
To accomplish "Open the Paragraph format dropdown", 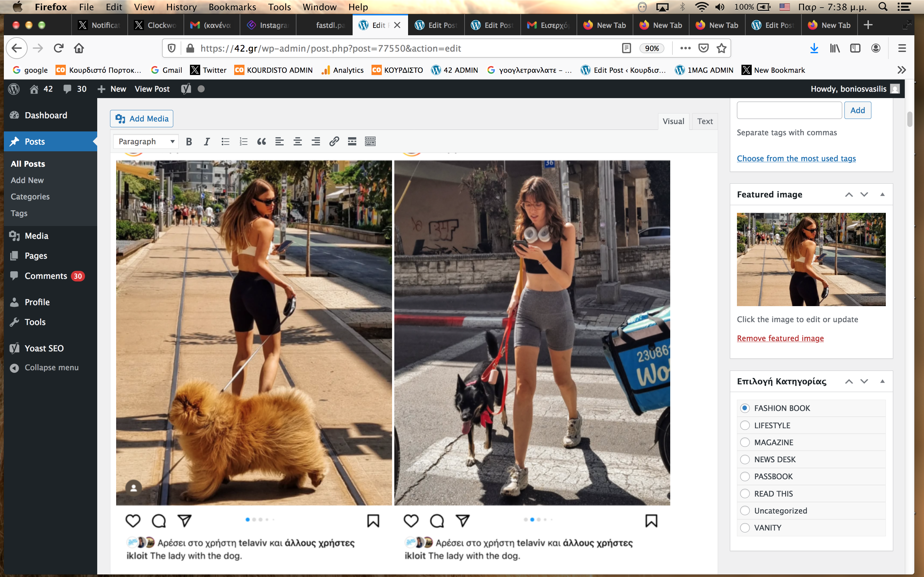I will [x=146, y=142].
